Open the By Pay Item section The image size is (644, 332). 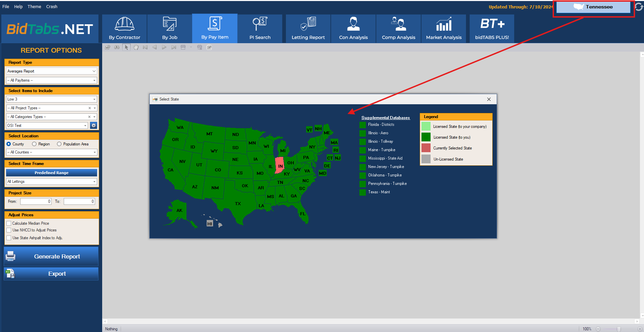[x=215, y=28]
